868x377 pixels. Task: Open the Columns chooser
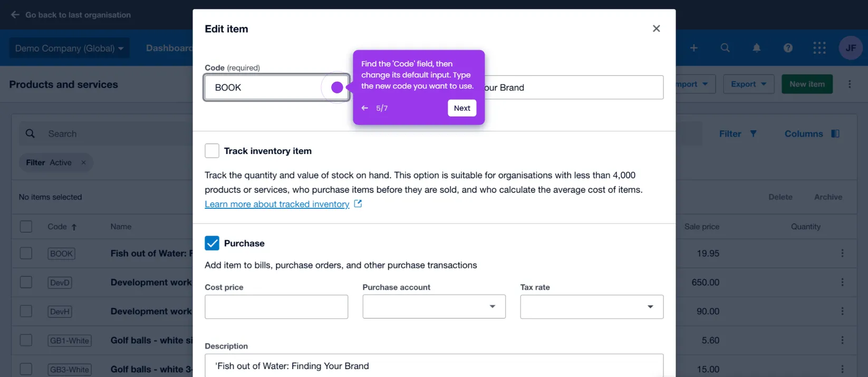pyautogui.click(x=812, y=134)
